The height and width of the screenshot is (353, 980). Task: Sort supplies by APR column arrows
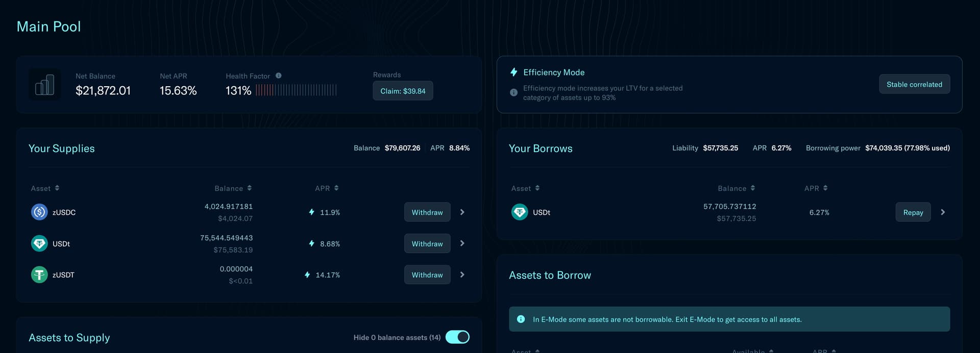[x=336, y=188]
